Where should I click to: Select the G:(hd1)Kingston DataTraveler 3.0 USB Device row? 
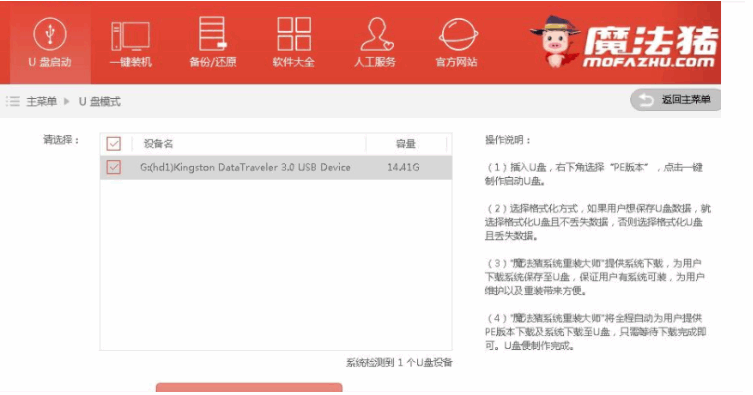276,168
